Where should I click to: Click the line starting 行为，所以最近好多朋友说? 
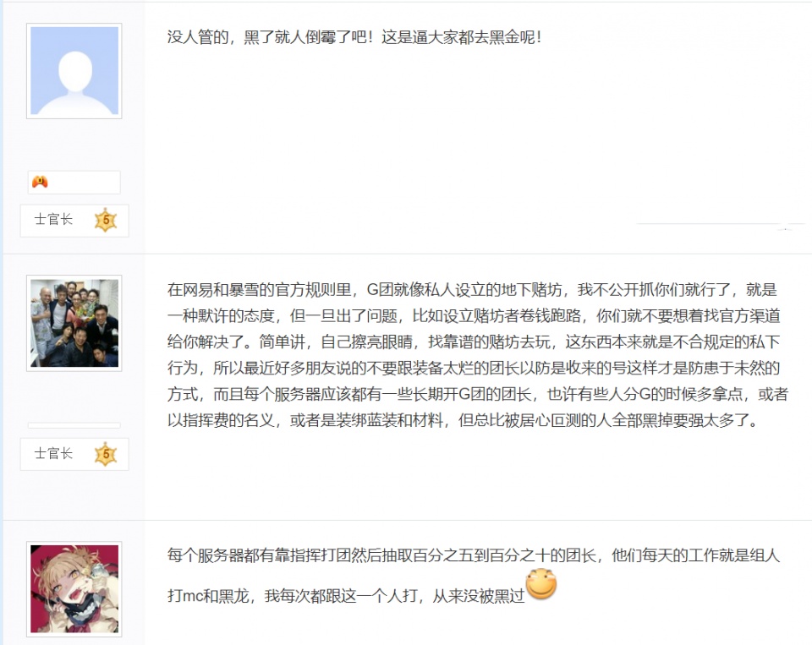click(474, 368)
